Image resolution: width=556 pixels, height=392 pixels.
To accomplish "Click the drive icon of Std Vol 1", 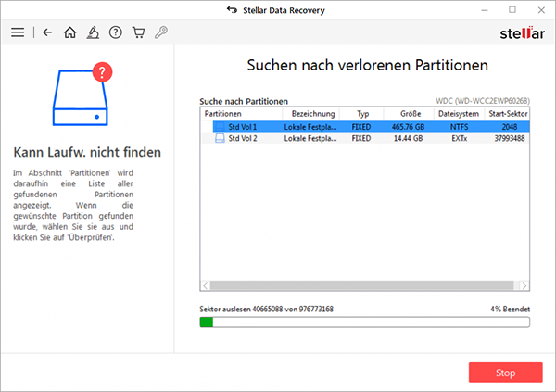I will tap(220, 127).
